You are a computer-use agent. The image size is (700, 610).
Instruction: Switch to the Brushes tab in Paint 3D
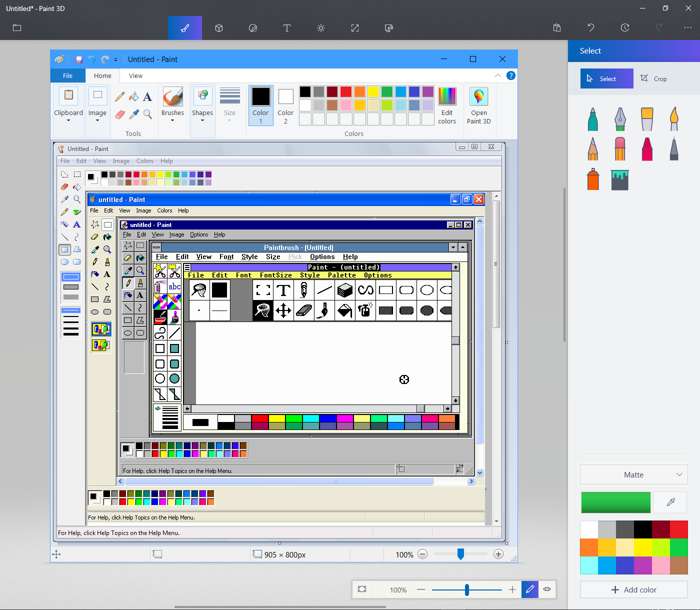[185, 28]
